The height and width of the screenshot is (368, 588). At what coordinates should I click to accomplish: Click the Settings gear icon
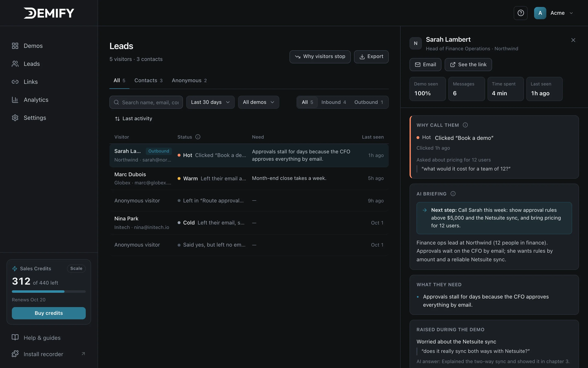(15, 118)
